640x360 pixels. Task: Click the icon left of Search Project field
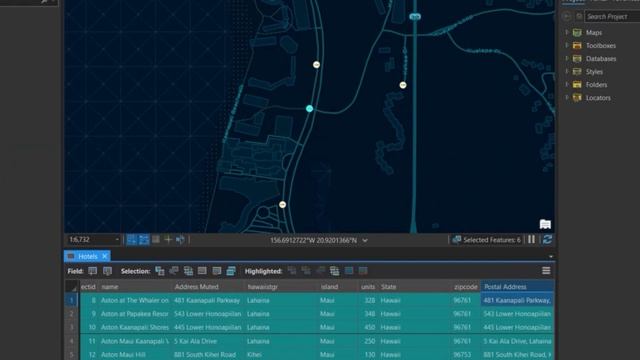tap(579, 16)
